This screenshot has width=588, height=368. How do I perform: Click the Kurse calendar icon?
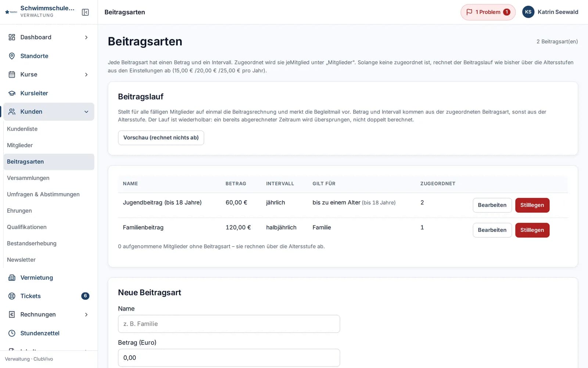[x=12, y=74]
